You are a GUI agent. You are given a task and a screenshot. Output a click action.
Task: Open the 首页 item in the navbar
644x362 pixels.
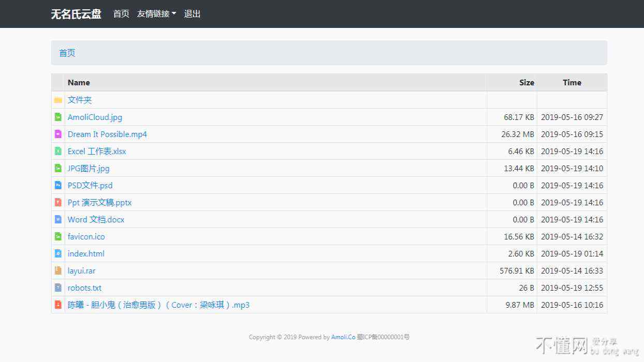pos(121,14)
